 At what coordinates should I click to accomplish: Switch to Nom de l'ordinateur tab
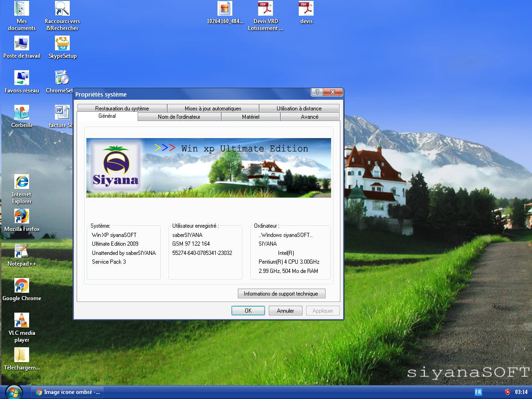point(179,117)
